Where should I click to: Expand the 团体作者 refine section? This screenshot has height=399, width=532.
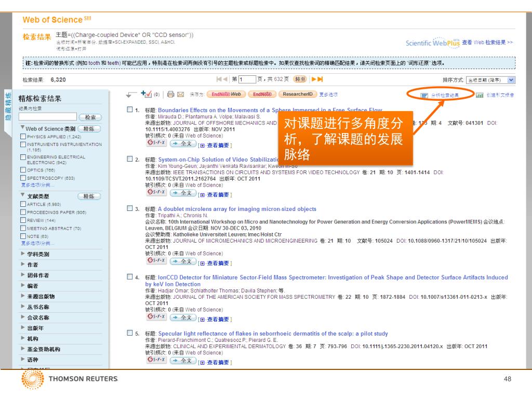click(22, 274)
